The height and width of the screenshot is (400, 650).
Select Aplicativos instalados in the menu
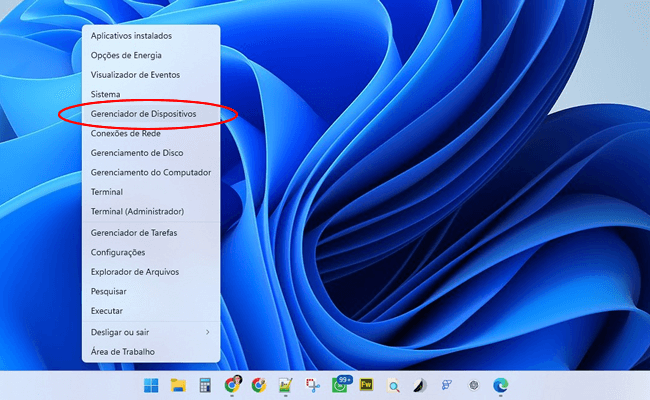pyautogui.click(x=151, y=36)
